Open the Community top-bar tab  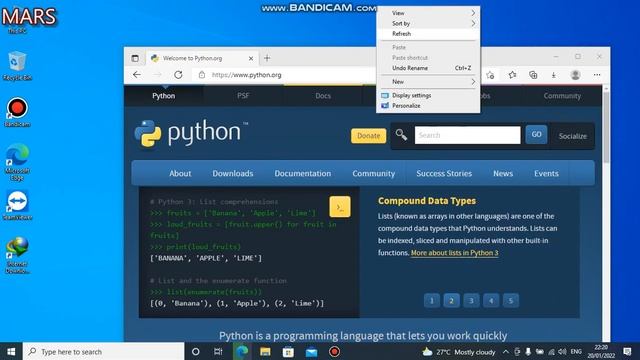coord(562,96)
